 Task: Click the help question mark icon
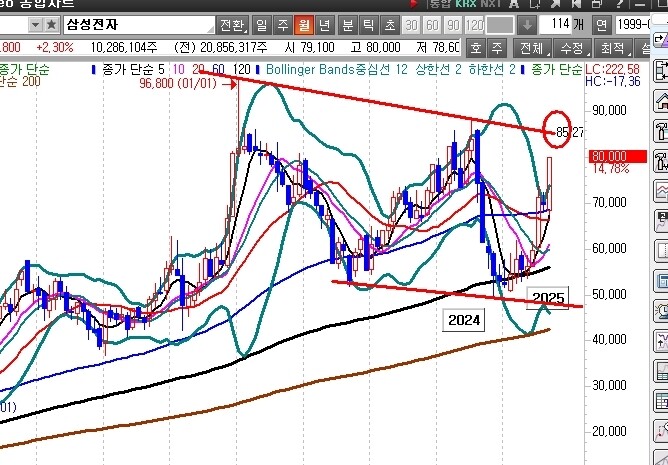(x=619, y=4)
